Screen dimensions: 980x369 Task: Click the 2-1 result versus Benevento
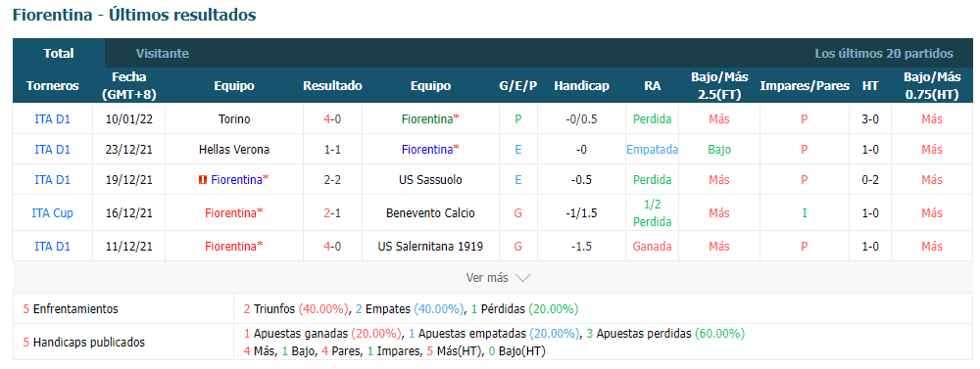pyautogui.click(x=332, y=213)
